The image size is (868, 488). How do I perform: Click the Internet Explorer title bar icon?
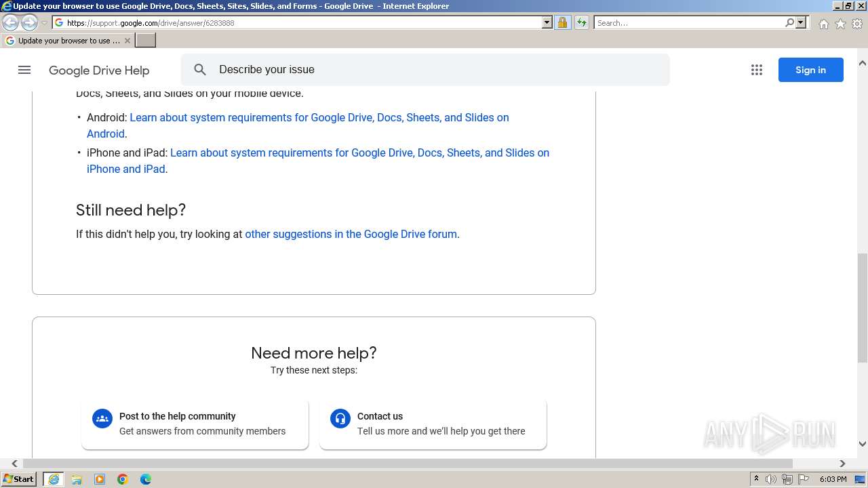(6, 6)
